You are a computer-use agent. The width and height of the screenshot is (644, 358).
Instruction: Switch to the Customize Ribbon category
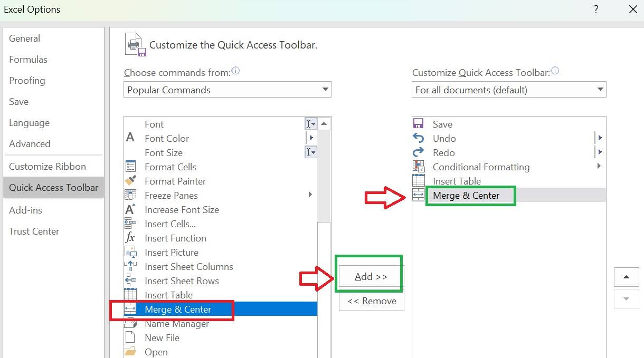pyautogui.click(x=48, y=167)
